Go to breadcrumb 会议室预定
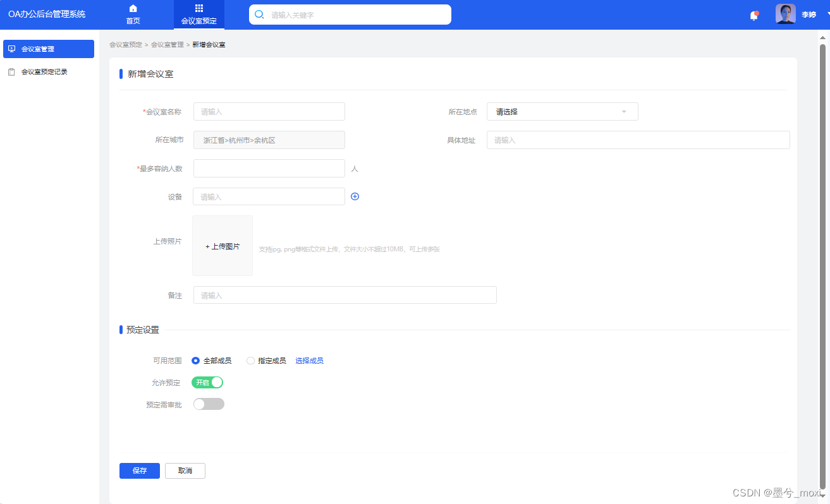Viewport: 830px width, 504px height. pyautogui.click(x=126, y=45)
